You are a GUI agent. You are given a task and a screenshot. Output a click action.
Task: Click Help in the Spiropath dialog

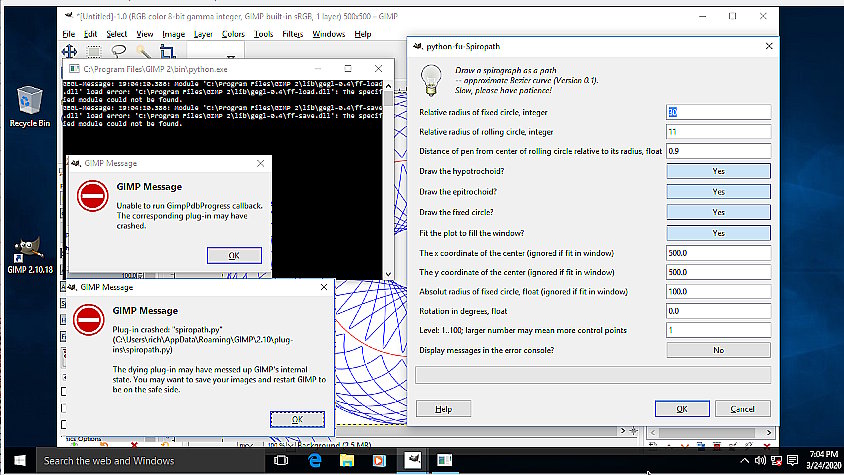(x=444, y=409)
